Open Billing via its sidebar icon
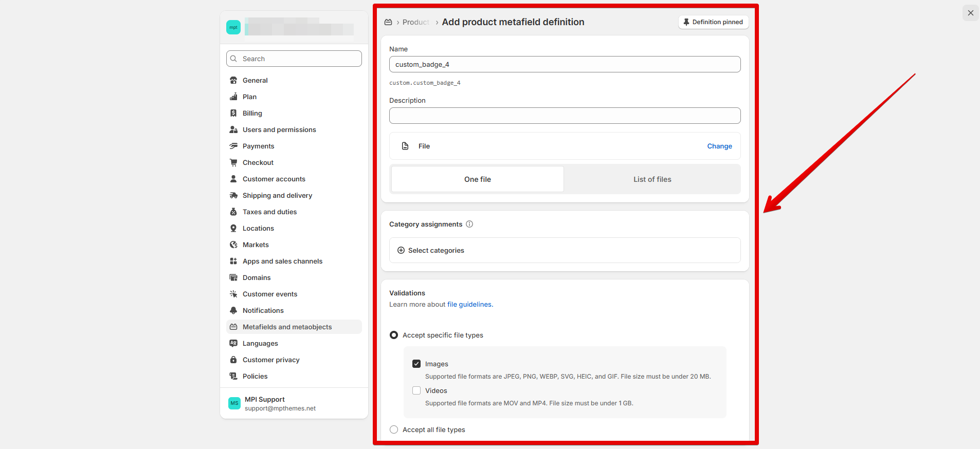This screenshot has width=980, height=449. point(233,113)
